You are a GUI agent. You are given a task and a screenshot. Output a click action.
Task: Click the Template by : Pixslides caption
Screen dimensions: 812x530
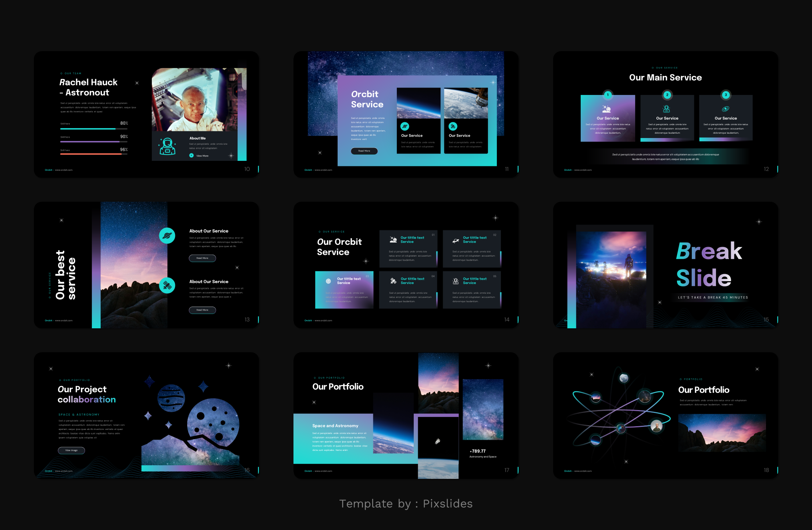[x=406, y=504]
